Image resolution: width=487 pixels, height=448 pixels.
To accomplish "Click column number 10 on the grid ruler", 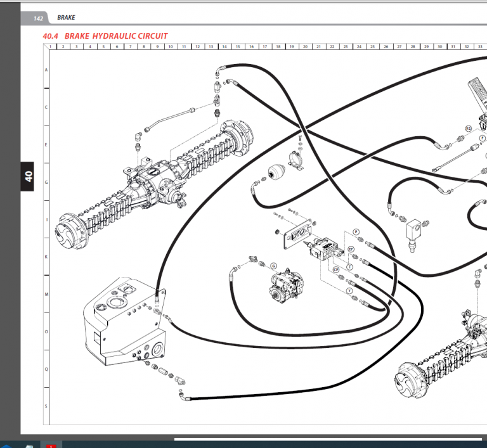I will point(171,46).
